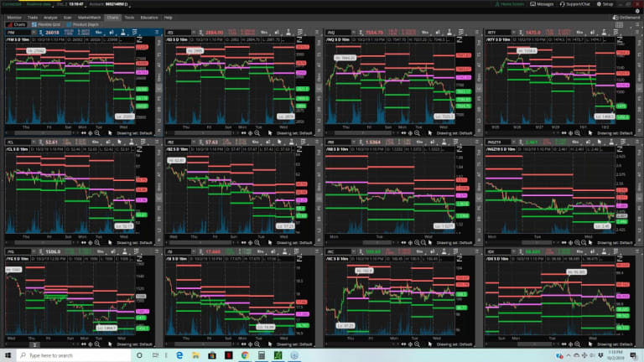The height and width of the screenshot is (362, 644).
Task: Open the Education tab
Action: tap(149, 18)
